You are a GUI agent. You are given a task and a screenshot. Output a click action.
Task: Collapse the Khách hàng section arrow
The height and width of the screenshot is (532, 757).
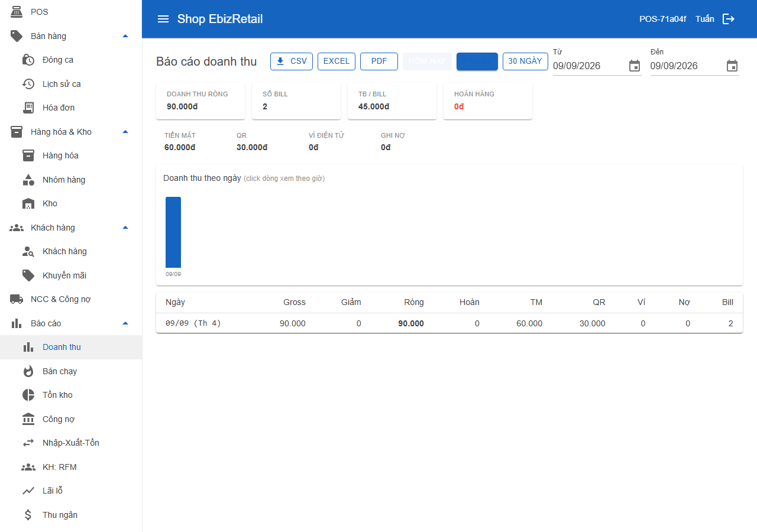125,228
